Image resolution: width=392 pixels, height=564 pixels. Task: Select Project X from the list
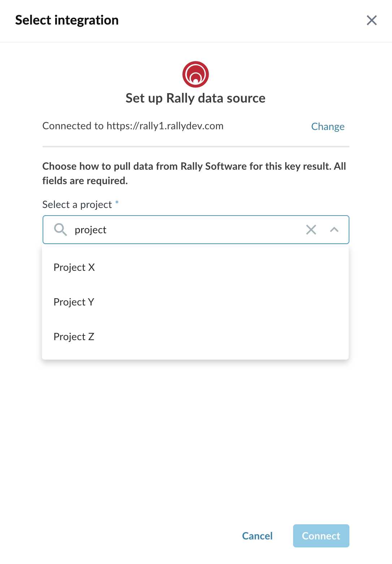point(195,267)
